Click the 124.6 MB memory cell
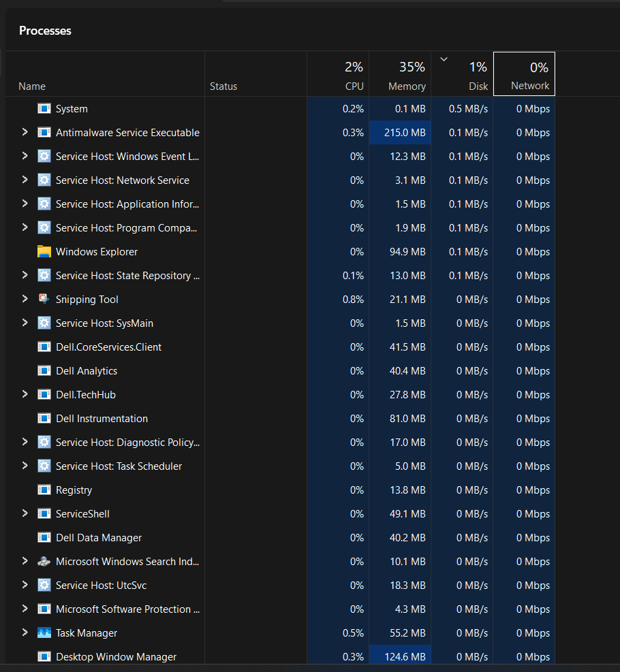Viewport: 620px width, 672px height. (400, 655)
